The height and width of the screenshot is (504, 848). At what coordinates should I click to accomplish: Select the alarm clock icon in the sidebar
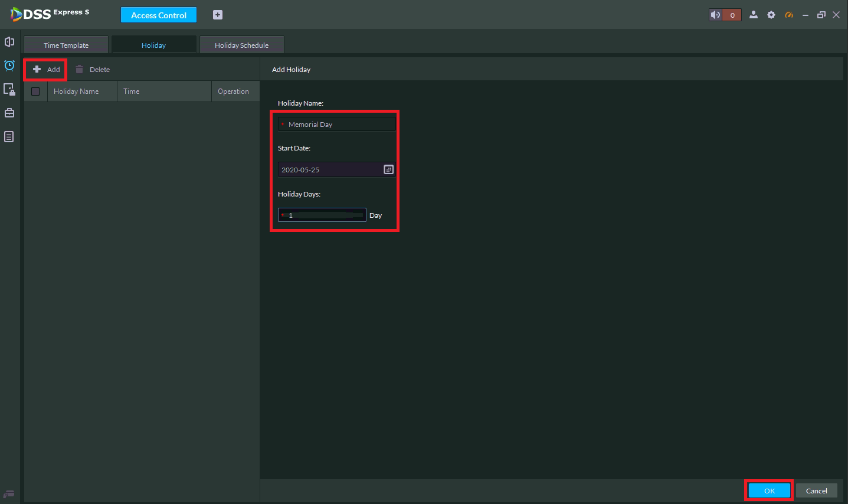pos(9,65)
